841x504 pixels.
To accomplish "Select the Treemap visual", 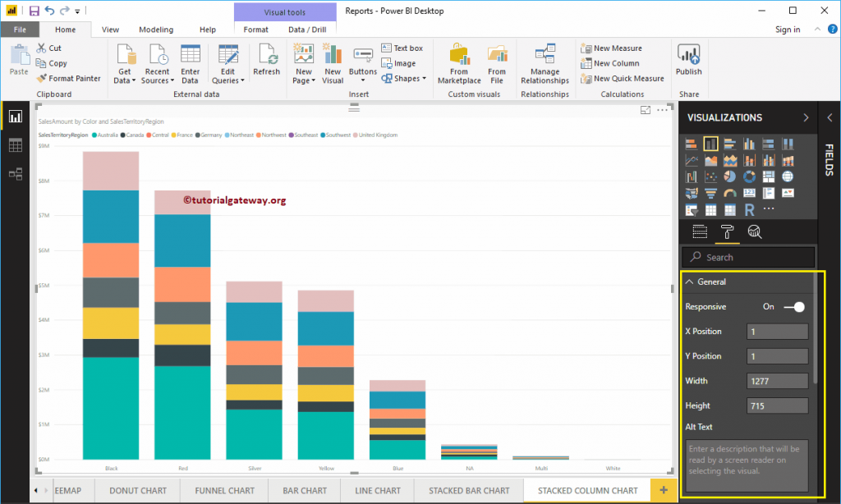I will click(770, 176).
